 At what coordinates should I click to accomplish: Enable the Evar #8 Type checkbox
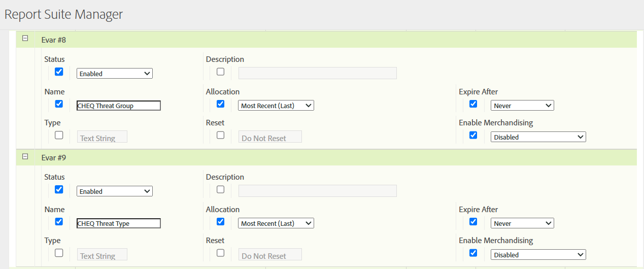59,135
